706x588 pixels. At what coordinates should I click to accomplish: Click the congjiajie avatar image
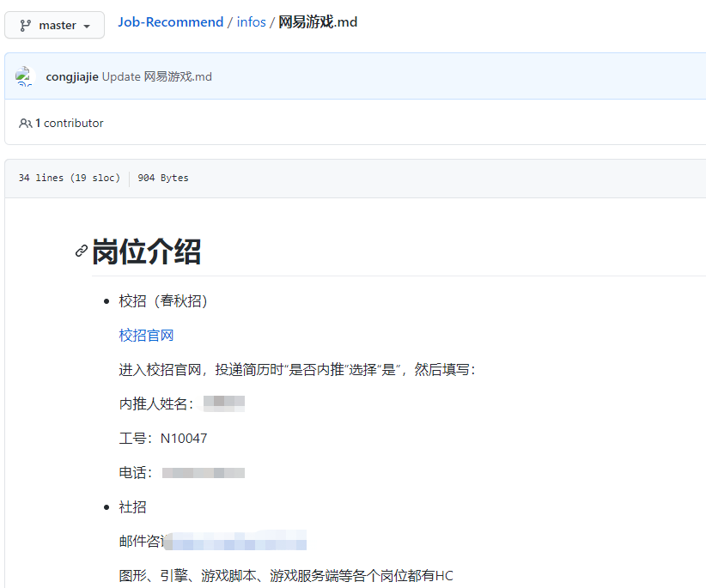pyautogui.click(x=24, y=76)
